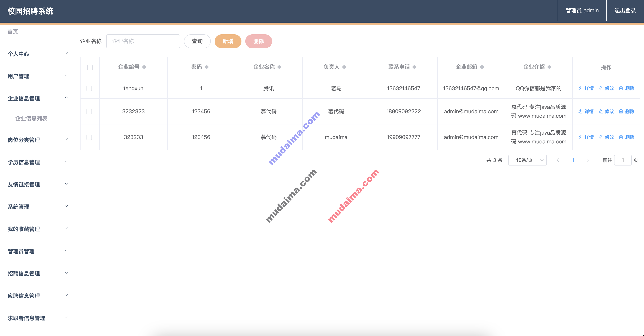Go to next page arrow
Screen dimensions: 644x336
click(x=588, y=160)
